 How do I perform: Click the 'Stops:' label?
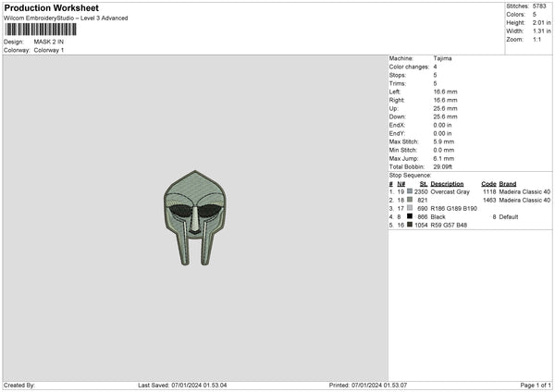[398, 75]
